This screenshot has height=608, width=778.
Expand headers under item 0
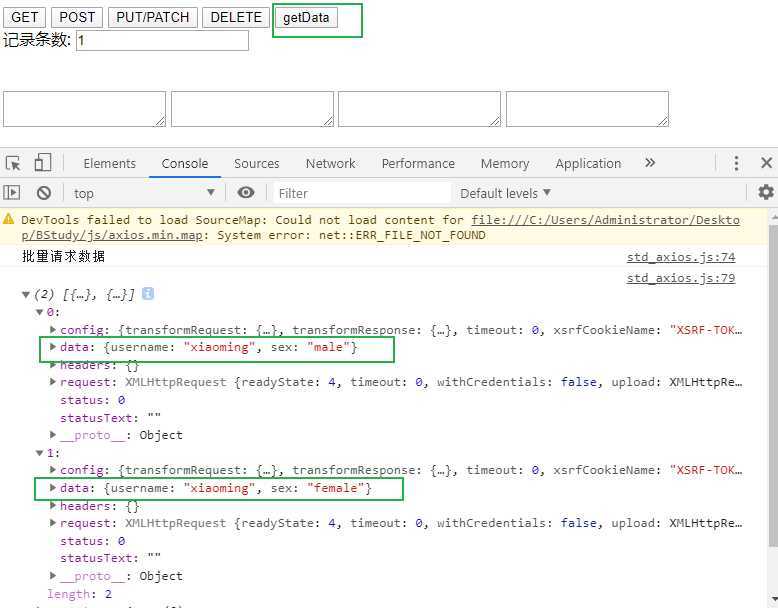53,365
